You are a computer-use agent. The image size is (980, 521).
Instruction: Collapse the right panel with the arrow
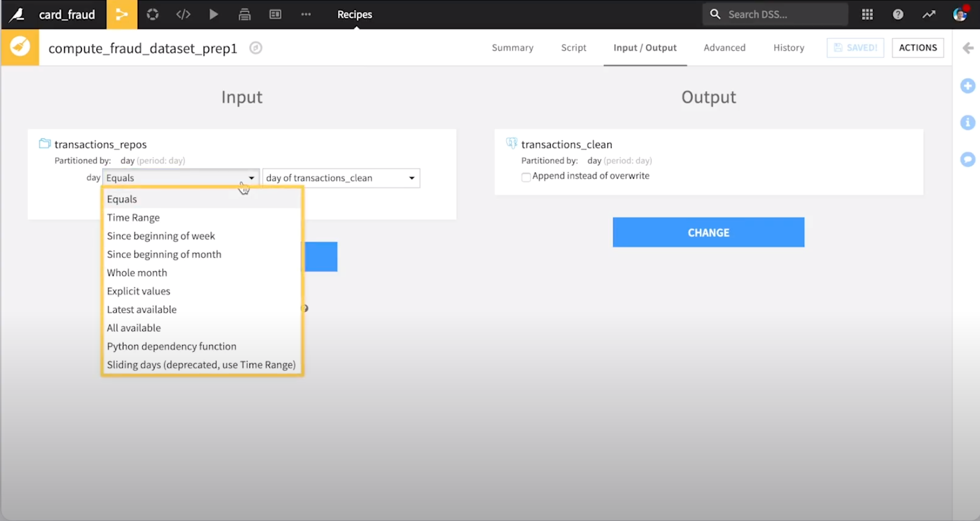967,48
